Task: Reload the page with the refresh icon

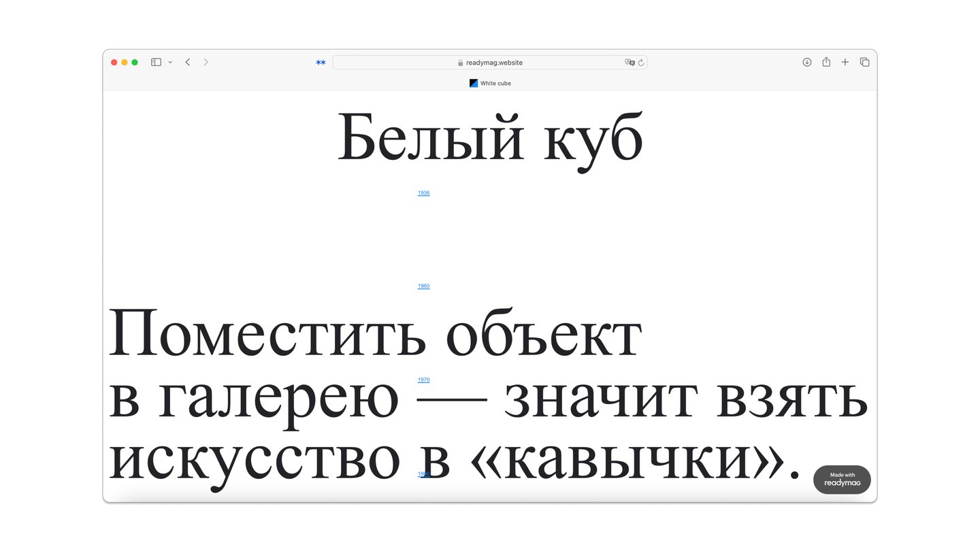Action: click(641, 63)
